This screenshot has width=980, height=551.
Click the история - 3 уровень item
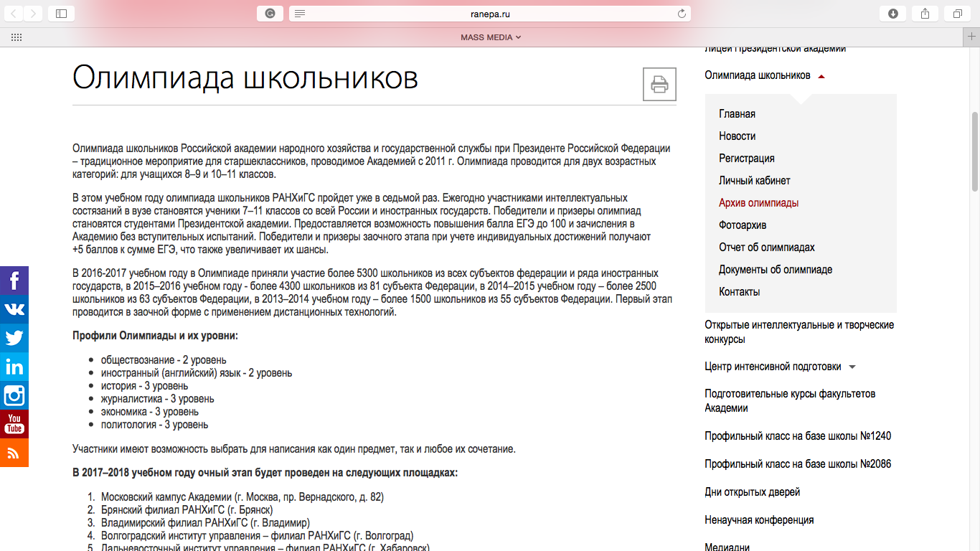pos(144,386)
